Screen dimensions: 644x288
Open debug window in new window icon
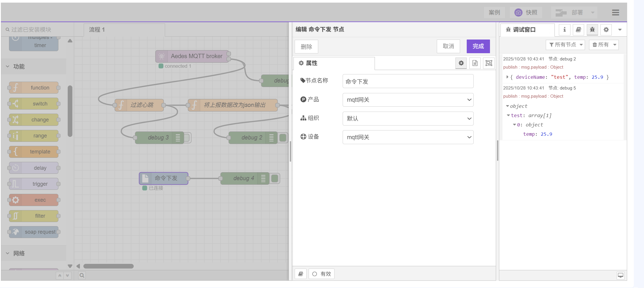(620, 275)
